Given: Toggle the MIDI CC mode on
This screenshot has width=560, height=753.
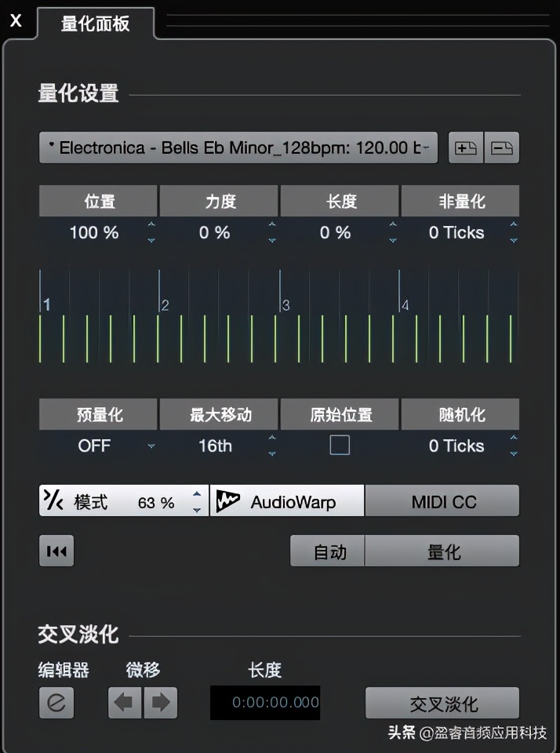Looking at the screenshot, I should pos(442,500).
